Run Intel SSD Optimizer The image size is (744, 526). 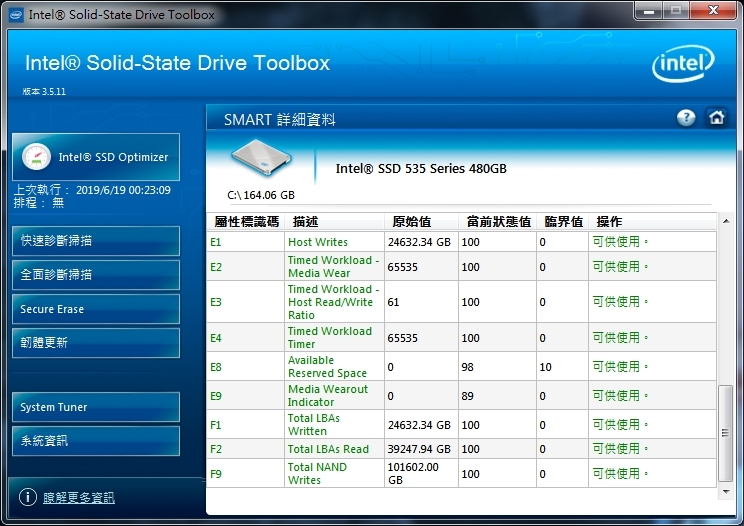pyautogui.click(x=96, y=157)
